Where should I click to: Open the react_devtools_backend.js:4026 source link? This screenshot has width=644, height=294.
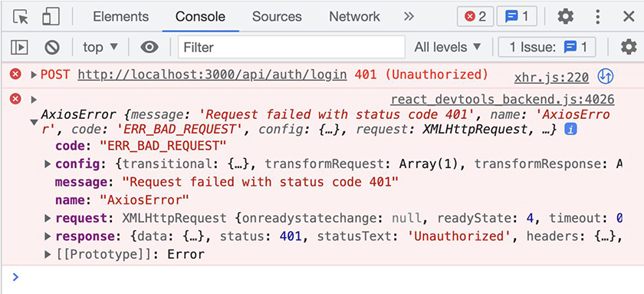(502, 99)
